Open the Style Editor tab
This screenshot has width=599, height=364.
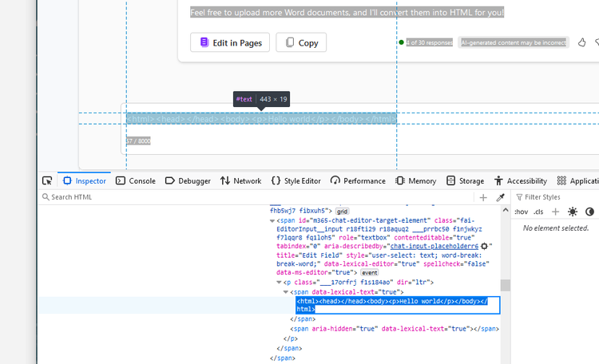[296, 180]
